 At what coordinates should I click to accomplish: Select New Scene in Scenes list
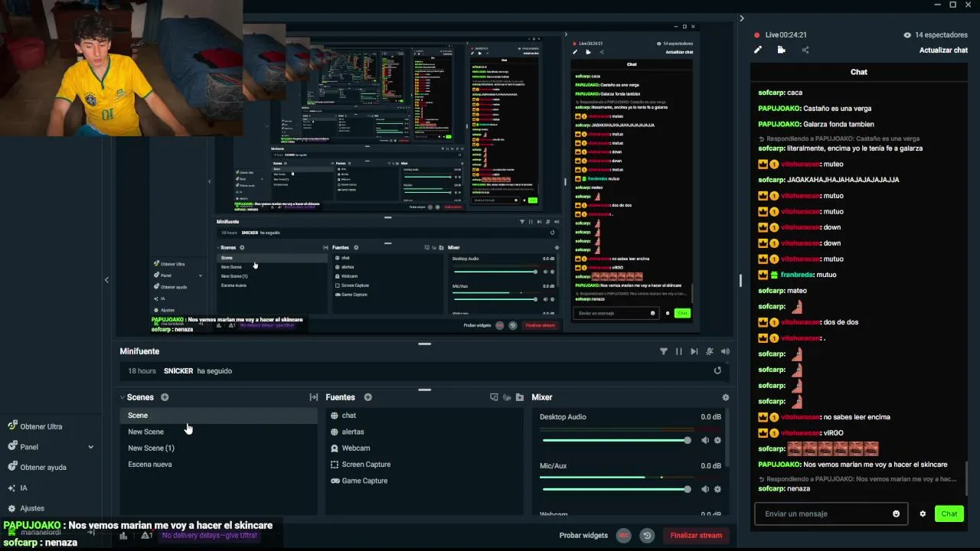coord(218,432)
